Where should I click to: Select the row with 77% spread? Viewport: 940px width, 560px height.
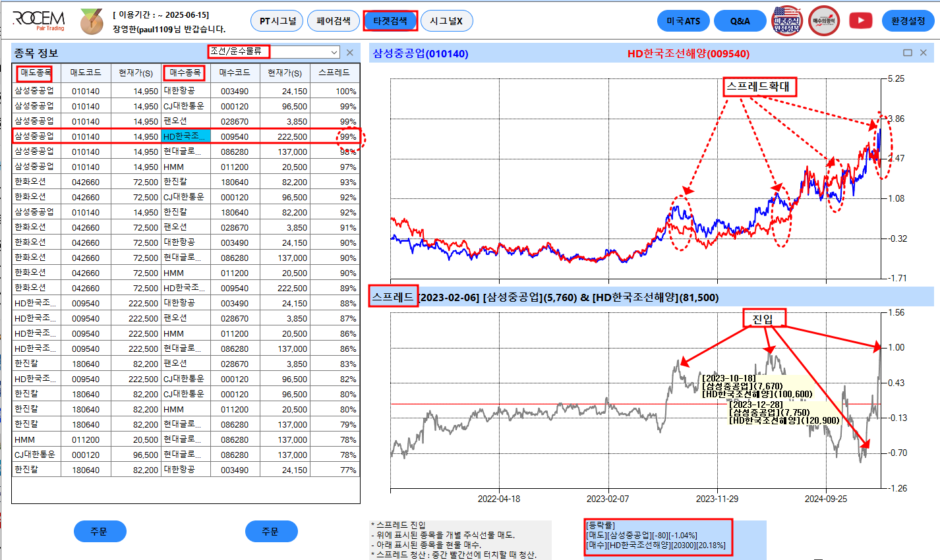[x=186, y=470]
